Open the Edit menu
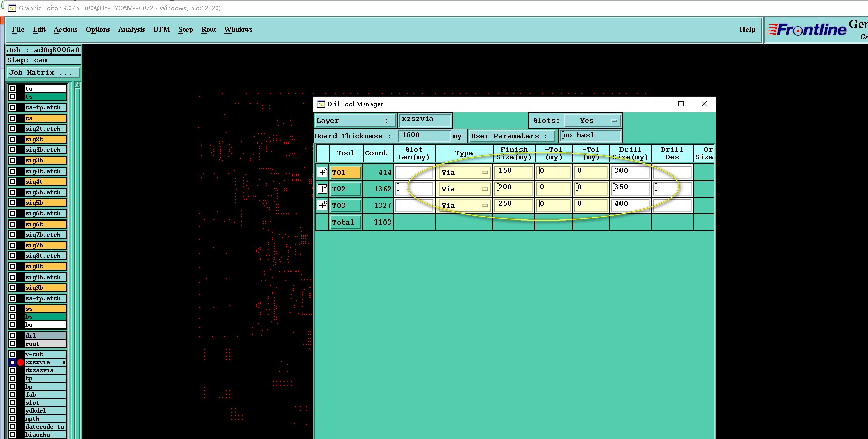The height and width of the screenshot is (439, 868). tap(39, 29)
